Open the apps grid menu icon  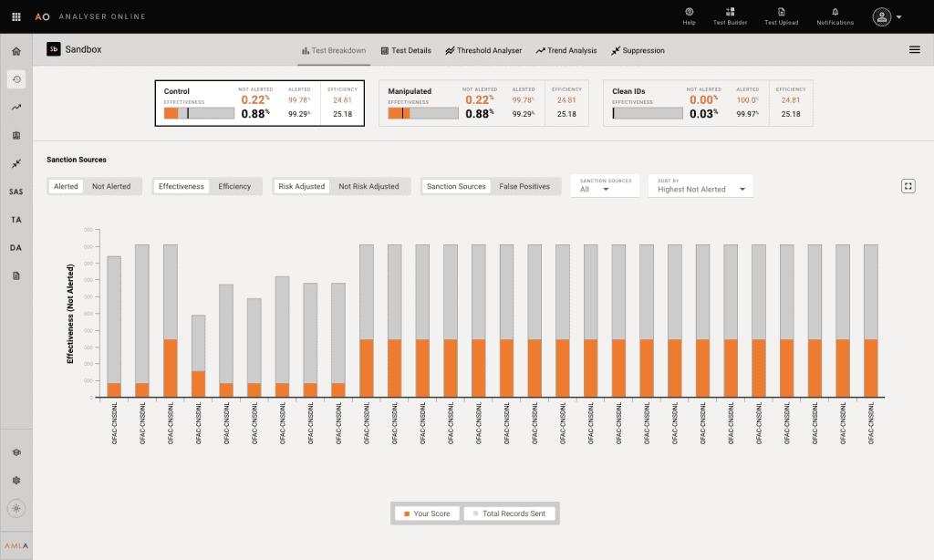(16, 16)
